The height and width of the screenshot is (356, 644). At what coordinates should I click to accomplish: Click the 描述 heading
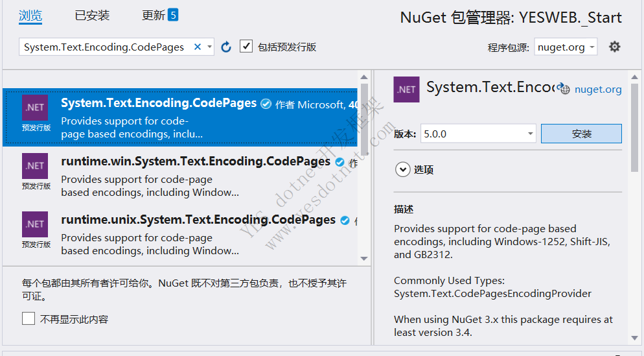(404, 209)
